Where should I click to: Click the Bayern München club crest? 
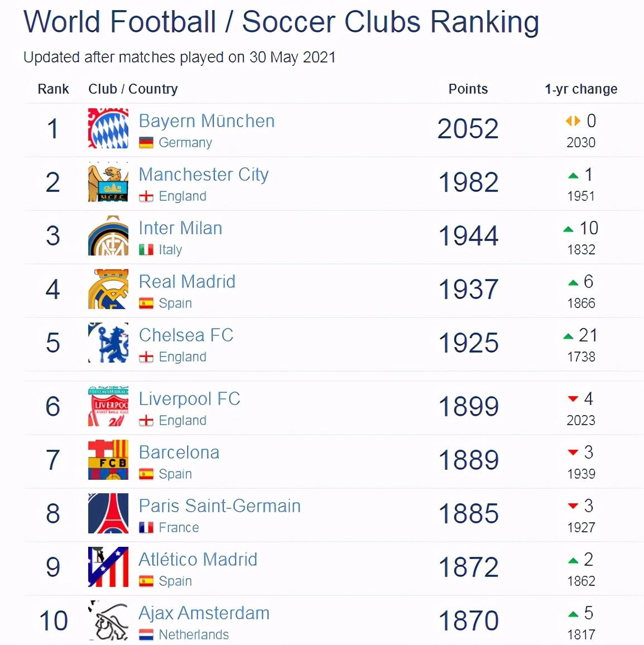(108, 129)
